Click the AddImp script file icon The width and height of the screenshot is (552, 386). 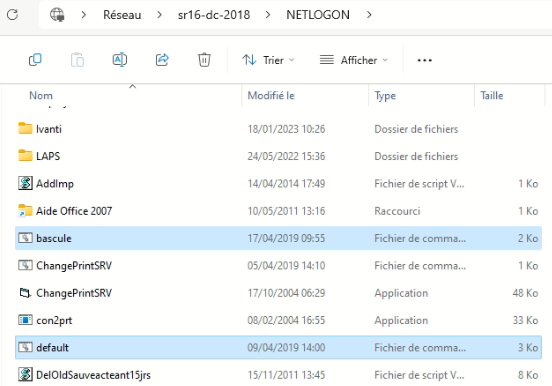coord(25,183)
